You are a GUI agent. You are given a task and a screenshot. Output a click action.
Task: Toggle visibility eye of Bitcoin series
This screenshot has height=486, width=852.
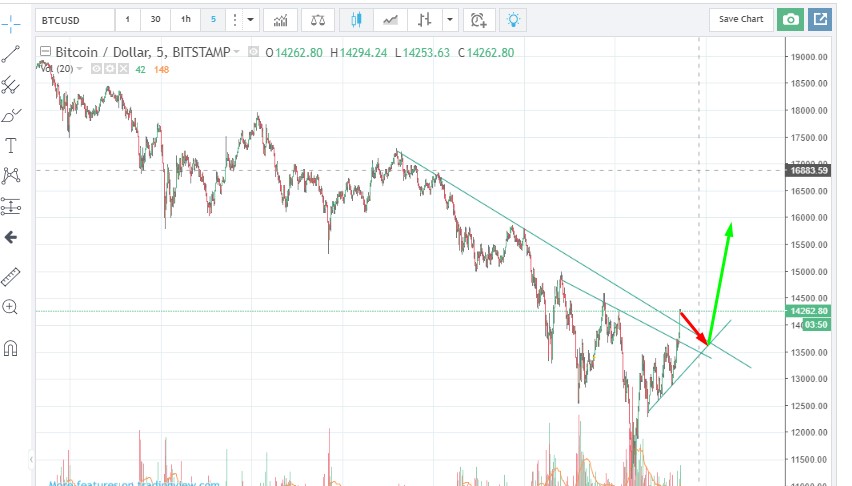point(253,52)
